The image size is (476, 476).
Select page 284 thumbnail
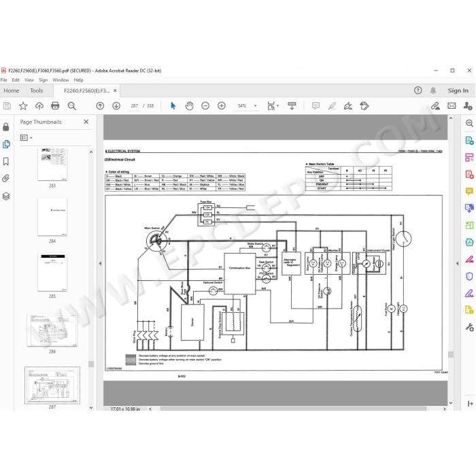(52, 217)
